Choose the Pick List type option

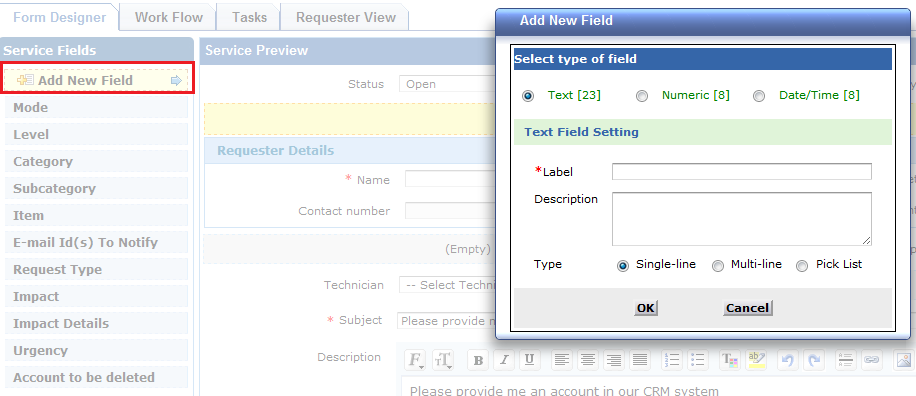tap(803, 266)
